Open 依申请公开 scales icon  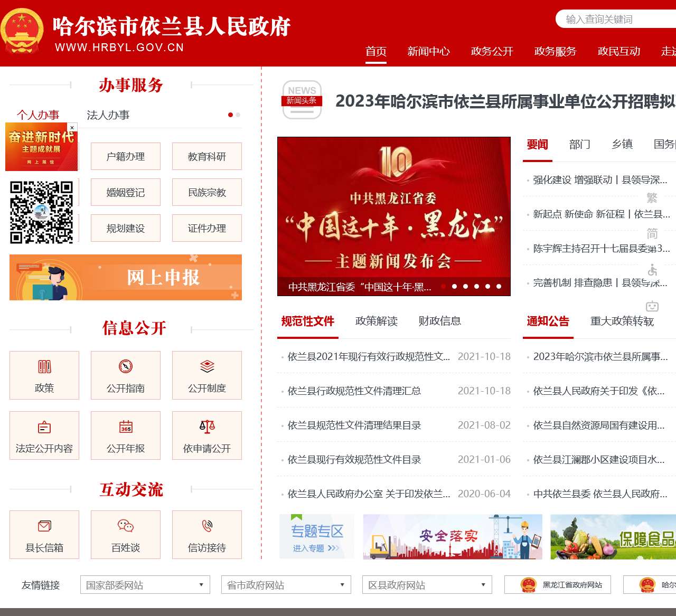click(x=206, y=427)
